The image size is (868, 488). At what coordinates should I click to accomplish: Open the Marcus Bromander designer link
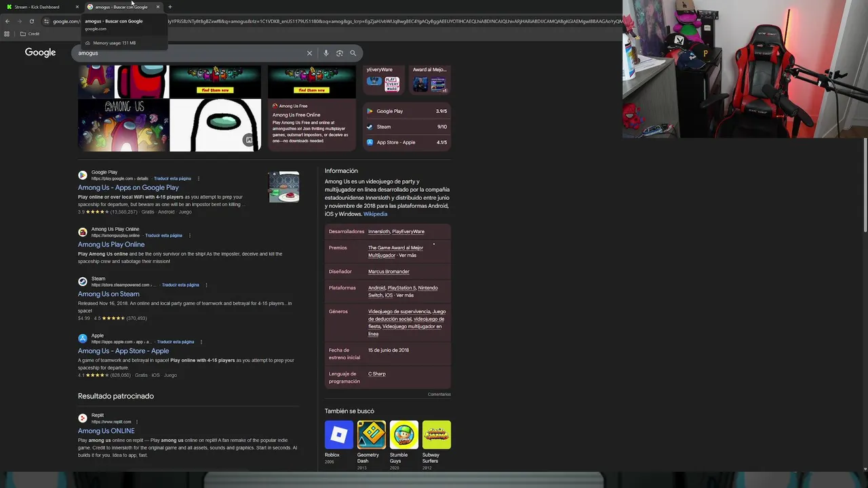[x=389, y=272]
